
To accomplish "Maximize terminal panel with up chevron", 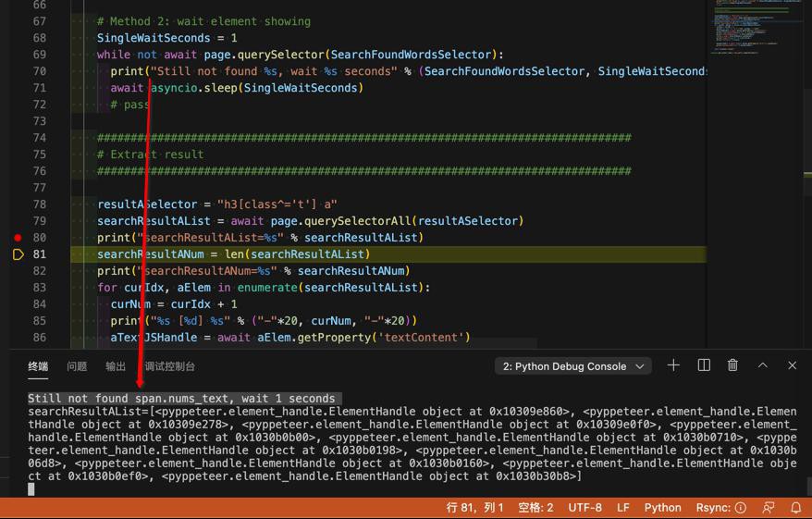I will click(x=763, y=365).
